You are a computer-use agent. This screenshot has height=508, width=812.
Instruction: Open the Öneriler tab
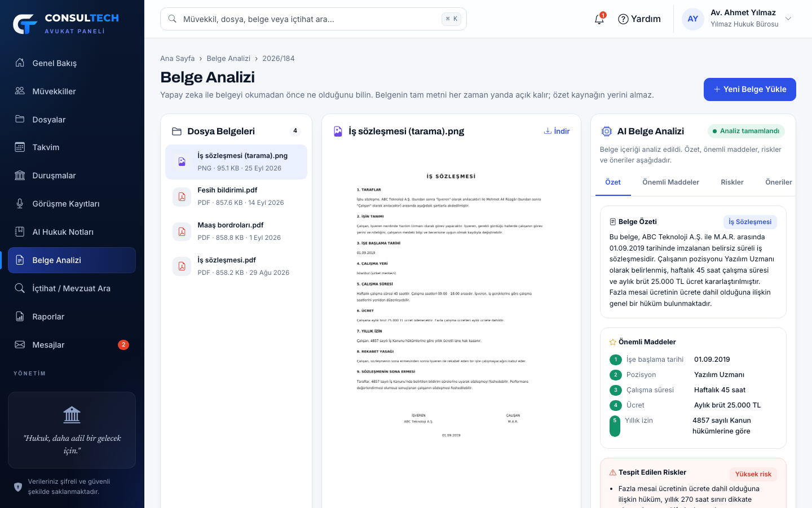(x=778, y=182)
